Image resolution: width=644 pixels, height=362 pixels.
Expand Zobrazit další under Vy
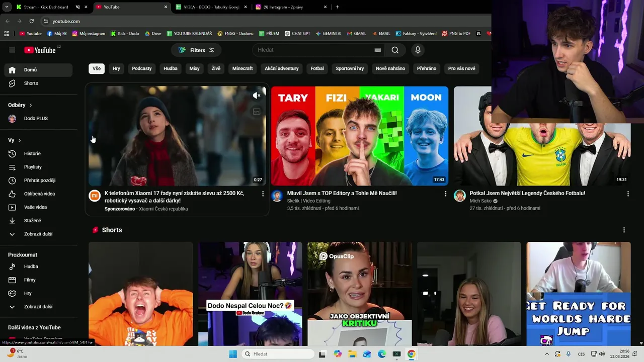(x=38, y=234)
